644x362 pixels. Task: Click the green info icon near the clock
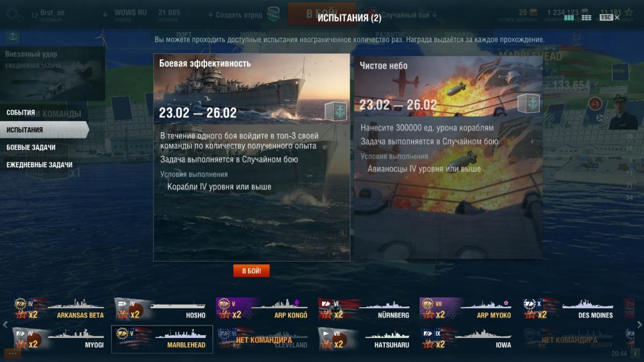[x=635, y=354]
